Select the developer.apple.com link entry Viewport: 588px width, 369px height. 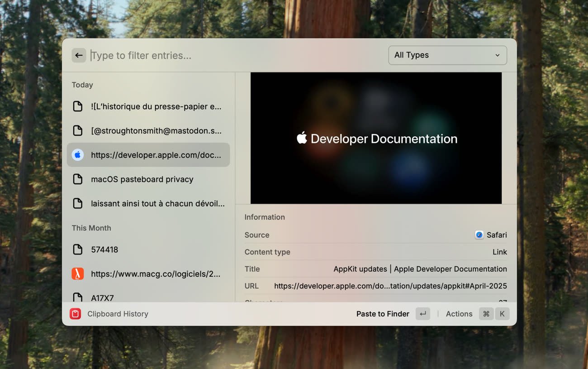click(x=148, y=155)
